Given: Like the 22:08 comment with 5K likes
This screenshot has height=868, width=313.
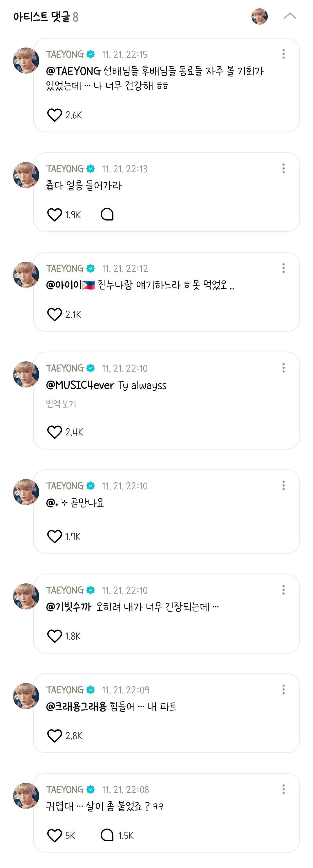Looking at the screenshot, I should (54, 835).
